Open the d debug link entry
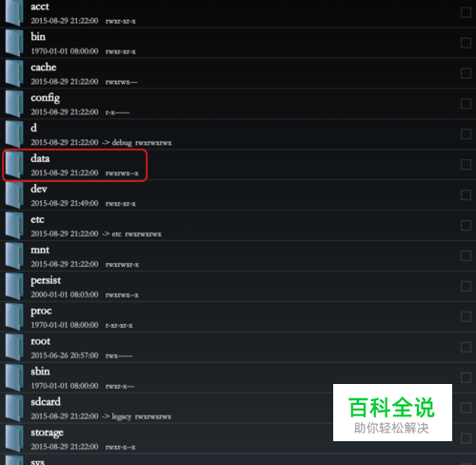 [x=238, y=134]
